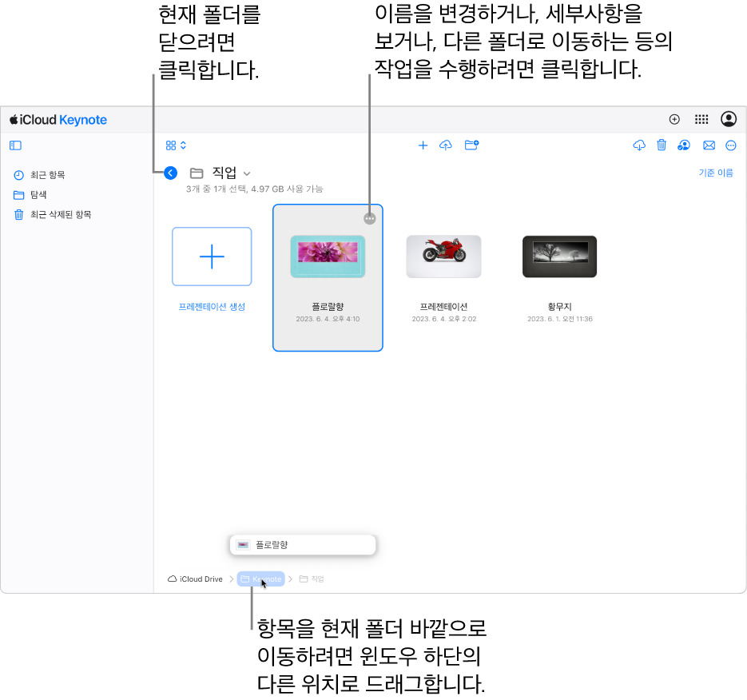The width and height of the screenshot is (747, 700).
Task: Click the date 2023. 6. 4. 오후 2:02
Action: point(444,319)
